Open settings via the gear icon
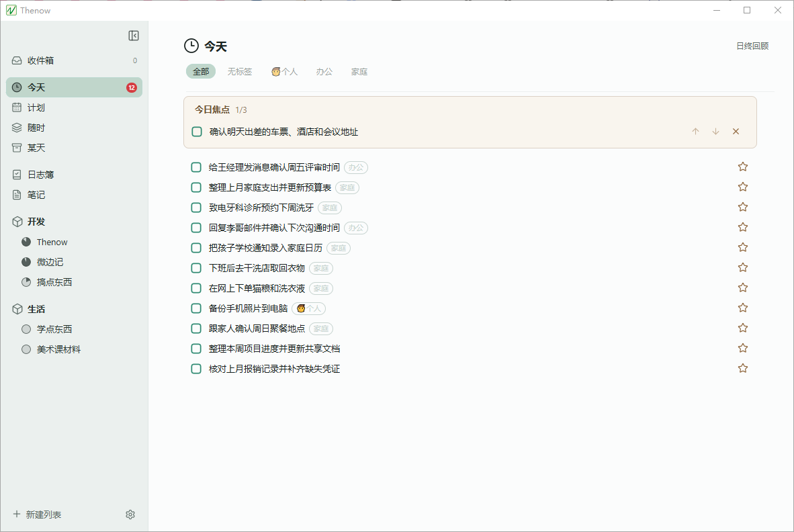Screen dimensions: 794x532 point(130,515)
